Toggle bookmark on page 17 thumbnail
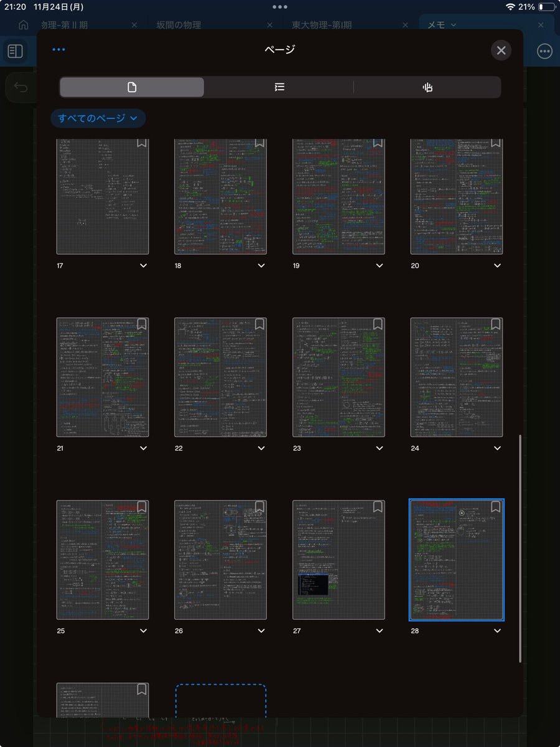Viewport: 560px width, 747px height. coord(142,143)
